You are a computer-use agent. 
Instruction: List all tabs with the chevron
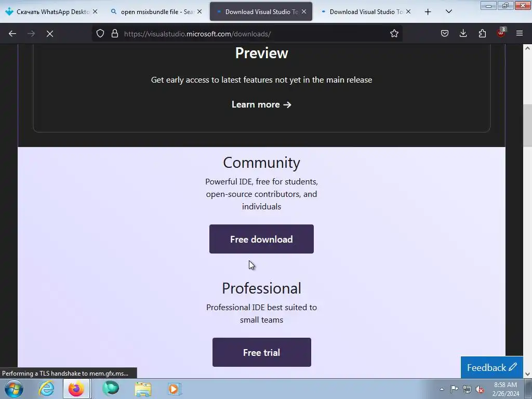pos(448,12)
